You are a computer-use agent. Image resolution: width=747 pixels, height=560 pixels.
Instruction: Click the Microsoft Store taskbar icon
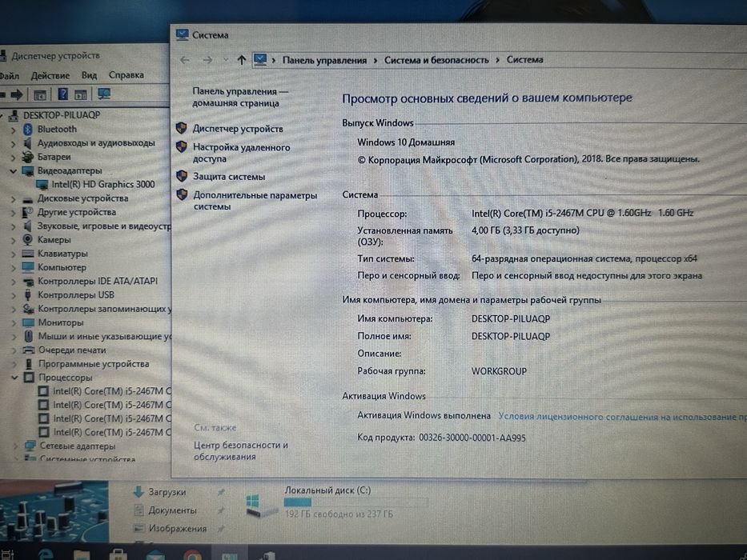click(x=118, y=555)
